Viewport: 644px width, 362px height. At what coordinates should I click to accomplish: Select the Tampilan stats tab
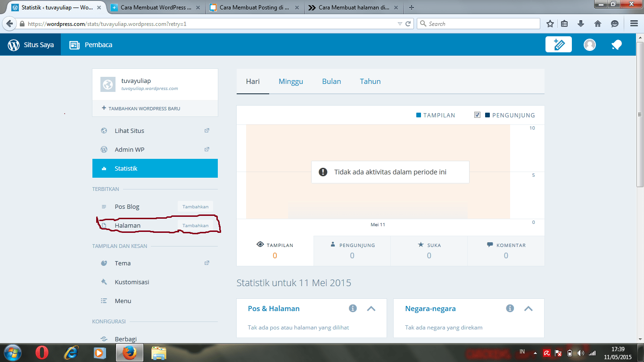275,251
